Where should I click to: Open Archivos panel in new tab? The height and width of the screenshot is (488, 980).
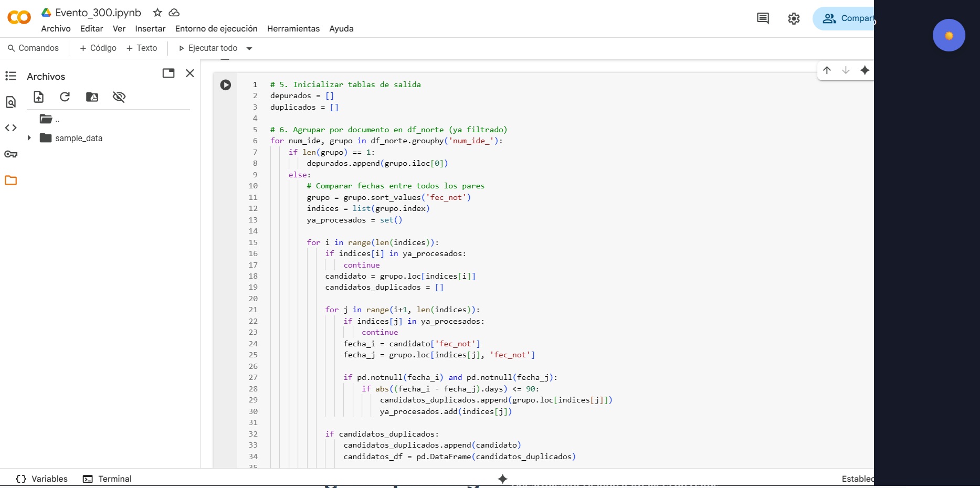(x=168, y=73)
